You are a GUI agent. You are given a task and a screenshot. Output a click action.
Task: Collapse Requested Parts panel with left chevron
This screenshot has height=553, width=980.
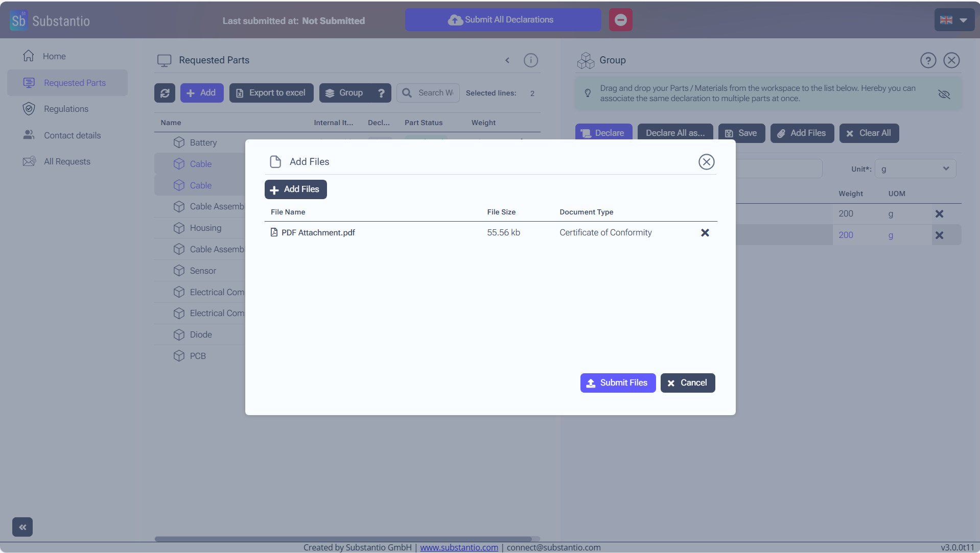click(x=507, y=60)
